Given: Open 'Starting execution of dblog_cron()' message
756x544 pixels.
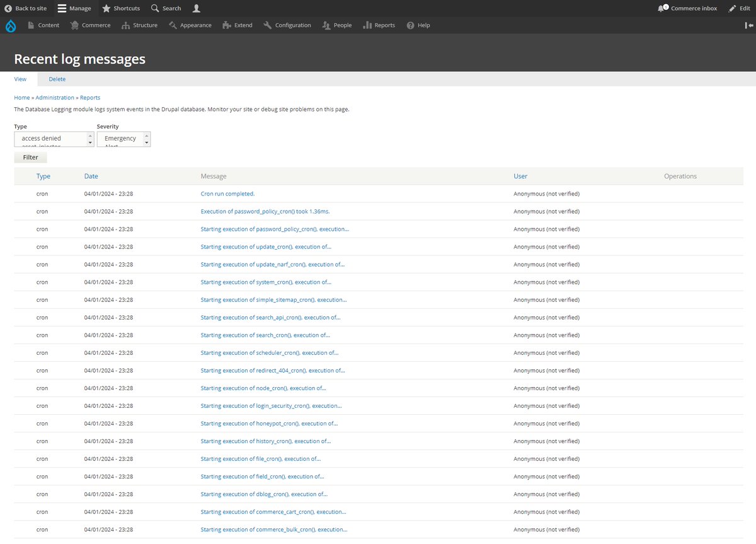Looking at the screenshot, I should point(264,494).
